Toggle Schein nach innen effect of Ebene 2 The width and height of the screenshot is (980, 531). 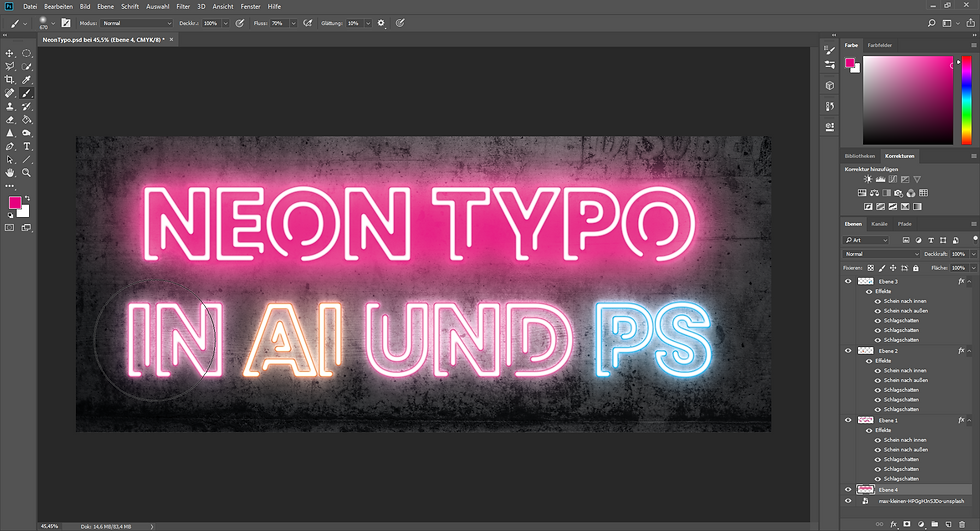pos(878,370)
